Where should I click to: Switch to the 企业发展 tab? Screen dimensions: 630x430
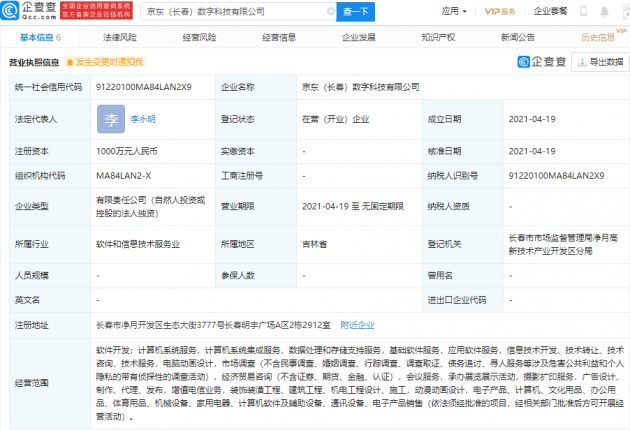pos(358,37)
